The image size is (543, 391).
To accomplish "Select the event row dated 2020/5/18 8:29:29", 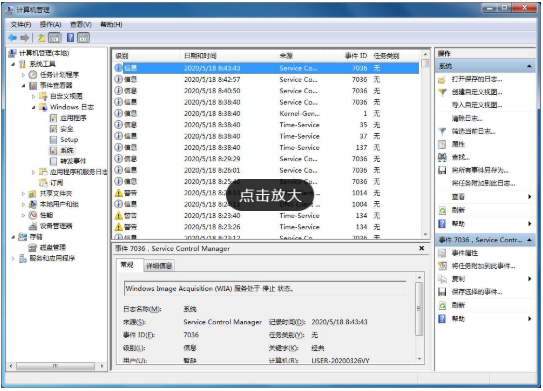I will click(266, 159).
